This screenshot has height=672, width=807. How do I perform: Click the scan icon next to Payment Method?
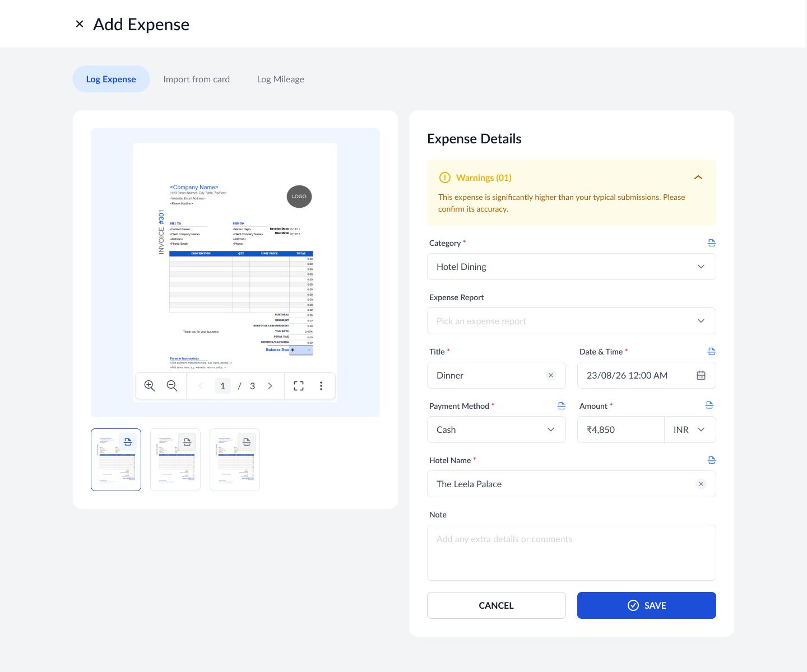pos(562,405)
